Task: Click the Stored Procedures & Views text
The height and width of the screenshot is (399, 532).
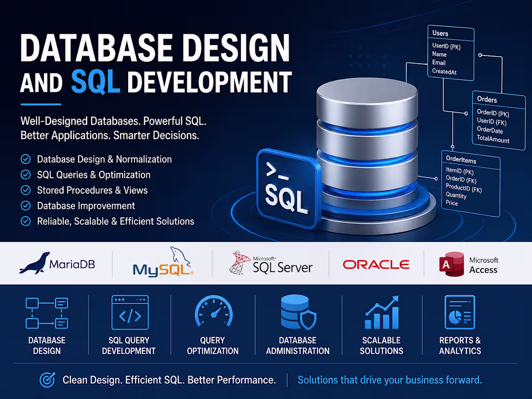Action: click(x=92, y=191)
